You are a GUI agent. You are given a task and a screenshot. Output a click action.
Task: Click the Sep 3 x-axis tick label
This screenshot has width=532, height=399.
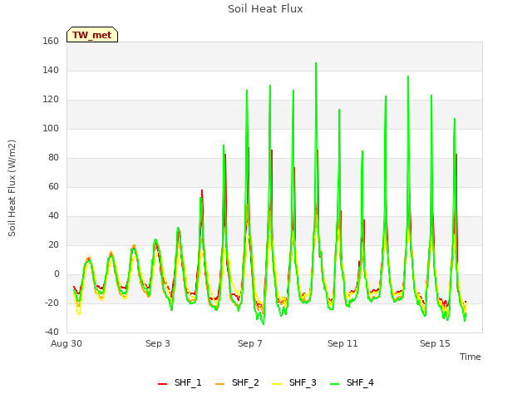point(158,343)
